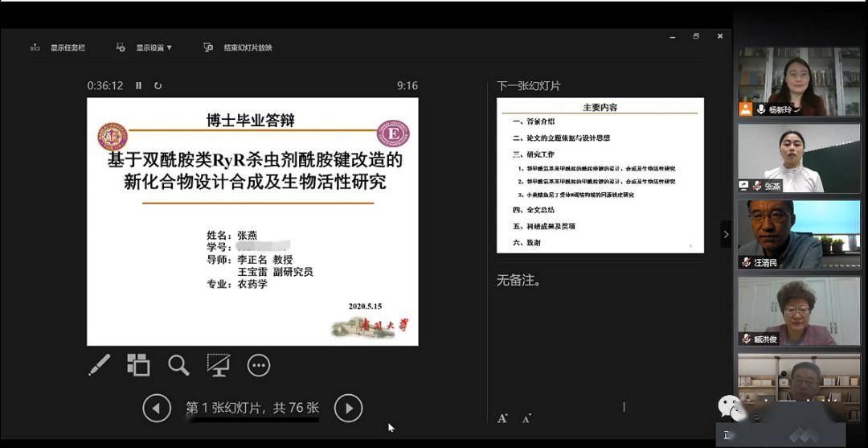Screen dimensions: 868x448
Task: Go to the previous slide arrow
Action: 156,409
